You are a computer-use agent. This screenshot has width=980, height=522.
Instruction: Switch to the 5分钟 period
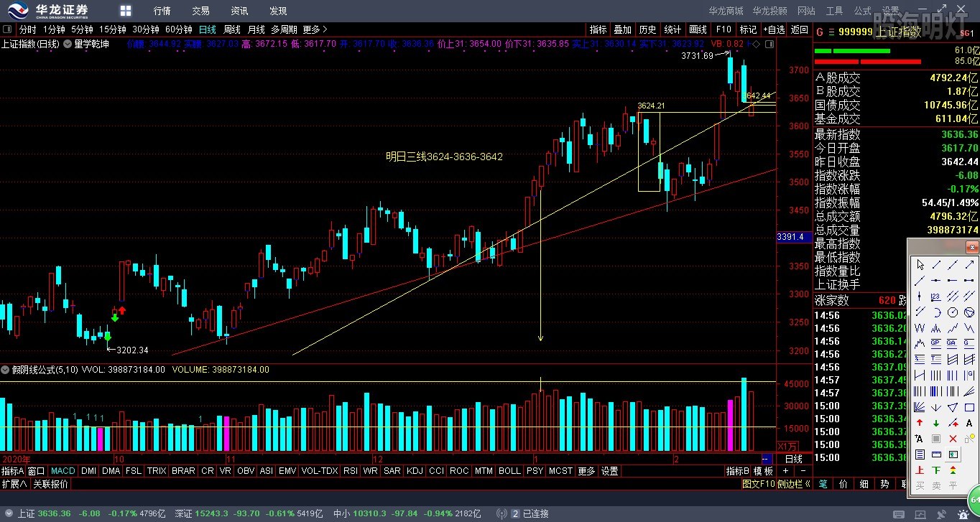(x=82, y=29)
